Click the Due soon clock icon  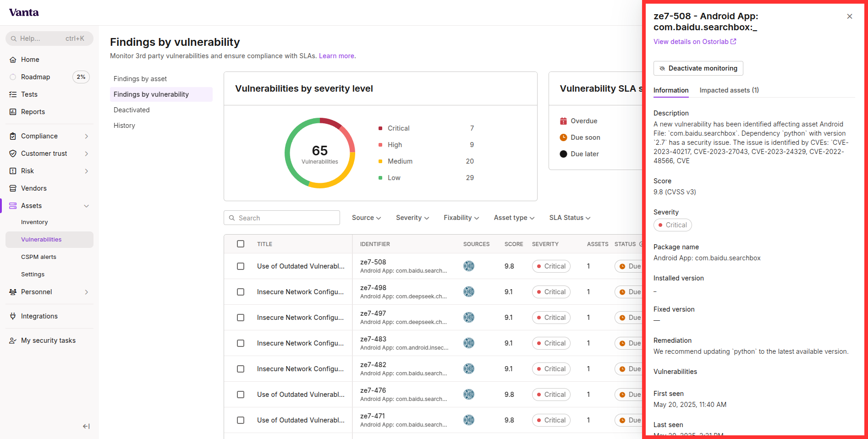point(564,137)
